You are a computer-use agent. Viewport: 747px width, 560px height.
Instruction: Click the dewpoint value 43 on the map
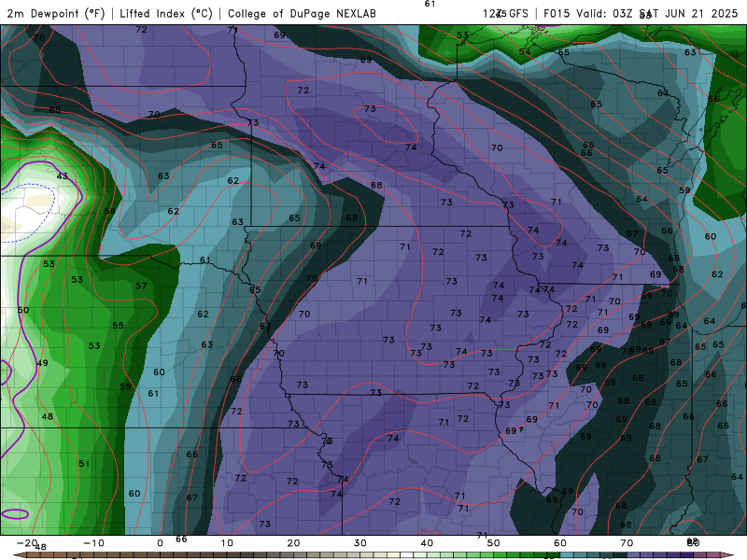[63, 175]
